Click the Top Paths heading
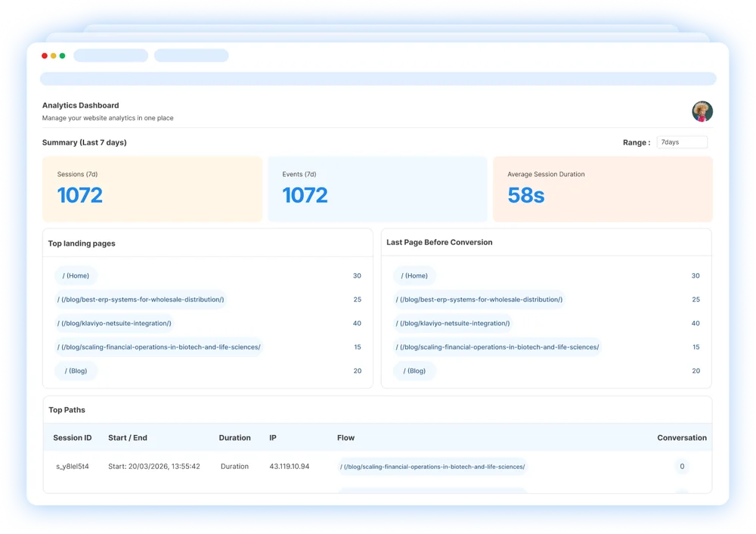This screenshot has height=534, width=756. pyautogui.click(x=67, y=410)
